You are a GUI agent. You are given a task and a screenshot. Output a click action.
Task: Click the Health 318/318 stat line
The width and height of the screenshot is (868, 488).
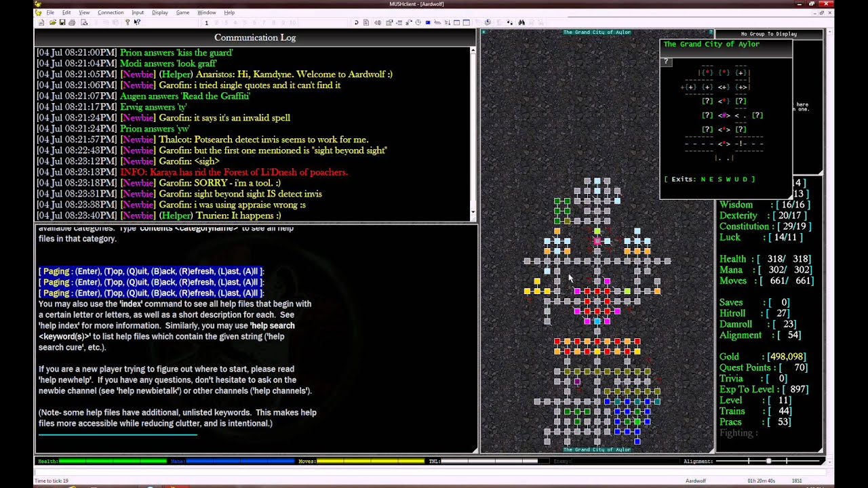coord(765,259)
